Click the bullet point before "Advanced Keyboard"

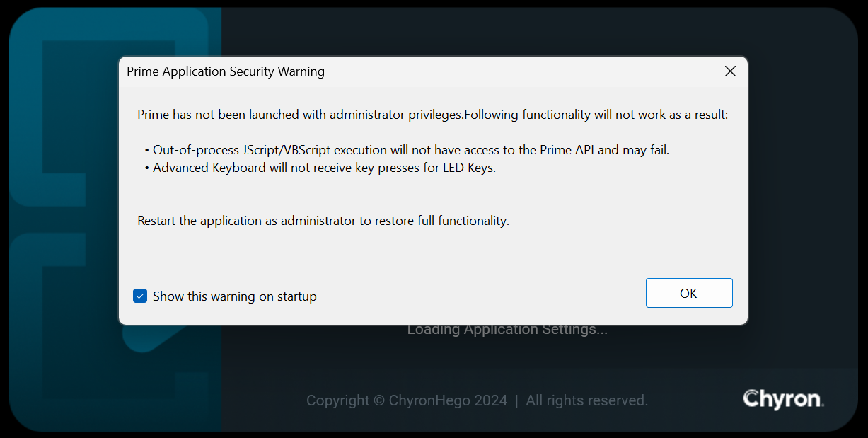click(x=146, y=168)
